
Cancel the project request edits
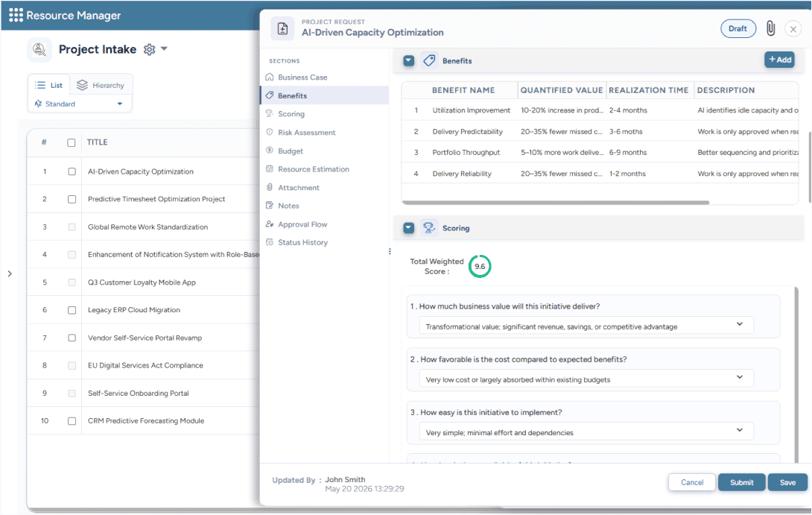click(692, 482)
